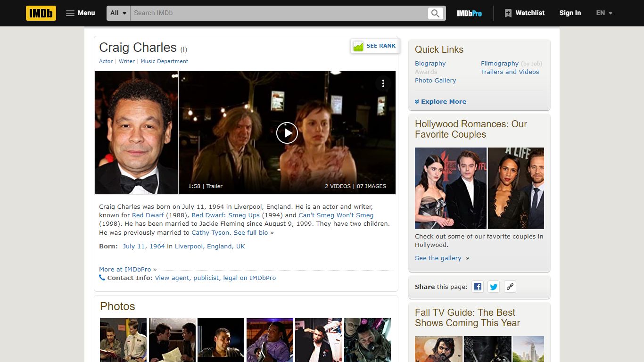Click the phone contact info icon
644x362 pixels.
click(102, 278)
